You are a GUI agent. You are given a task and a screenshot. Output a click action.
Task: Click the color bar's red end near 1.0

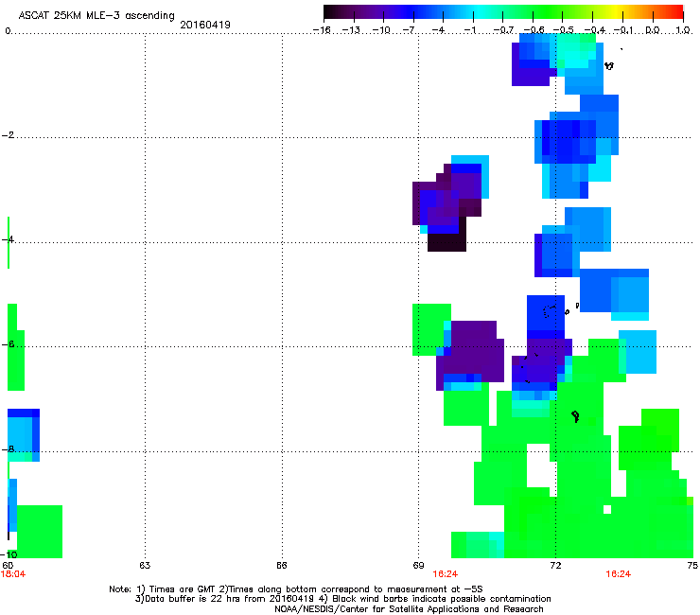(x=676, y=12)
